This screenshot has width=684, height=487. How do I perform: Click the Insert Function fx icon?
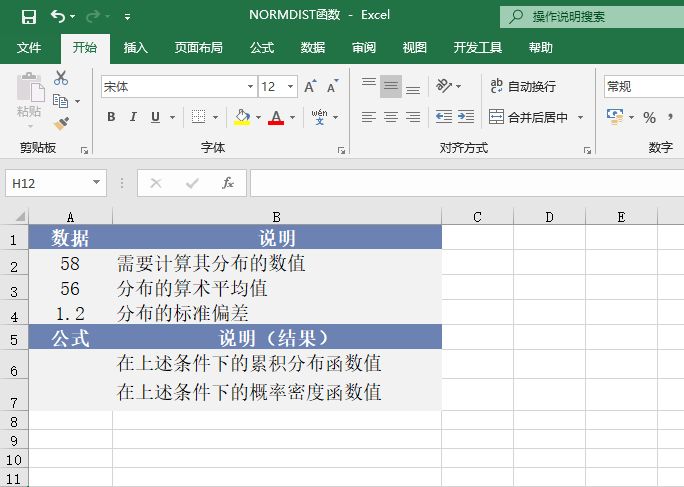tap(228, 183)
